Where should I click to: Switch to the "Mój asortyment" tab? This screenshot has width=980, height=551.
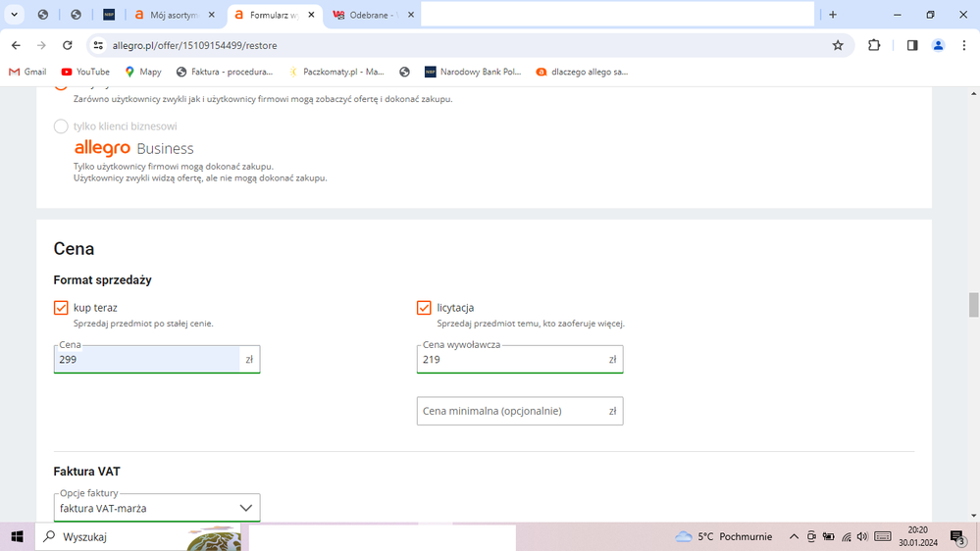click(174, 15)
